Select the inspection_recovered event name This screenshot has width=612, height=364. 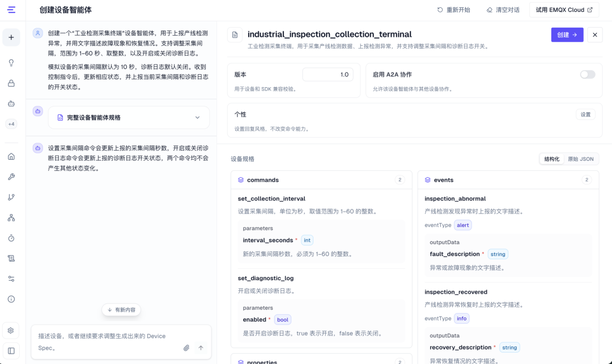(x=456, y=292)
